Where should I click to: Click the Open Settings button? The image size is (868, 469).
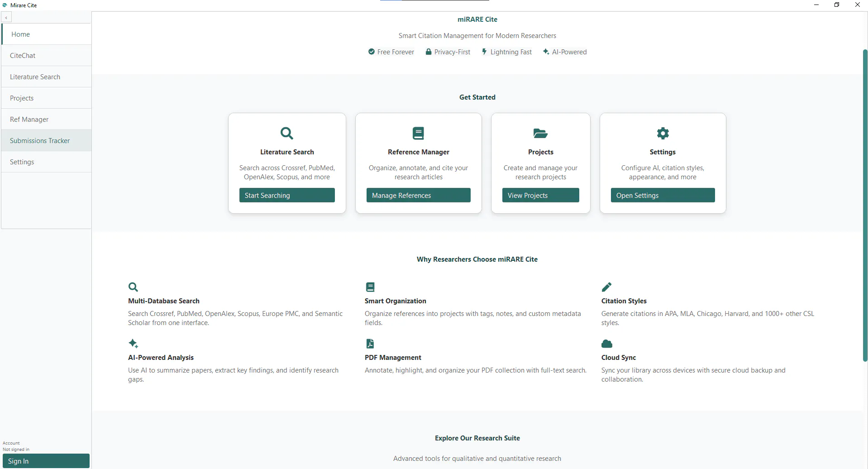(663, 195)
